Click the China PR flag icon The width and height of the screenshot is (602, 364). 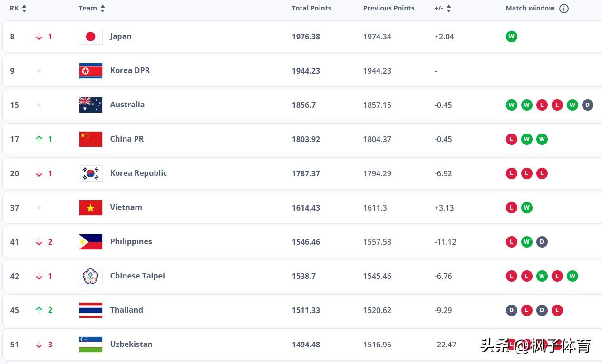coord(90,139)
